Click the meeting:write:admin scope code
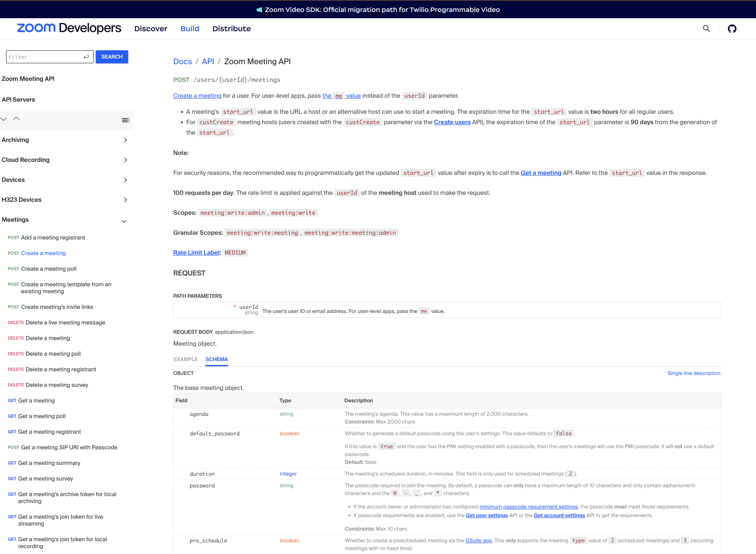756x554 pixels. coord(233,213)
